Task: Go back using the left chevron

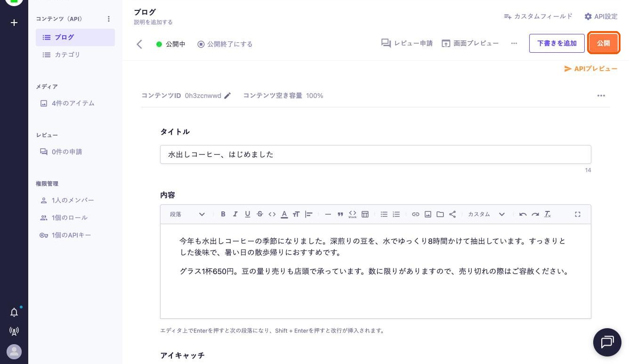Action: pyautogui.click(x=139, y=44)
